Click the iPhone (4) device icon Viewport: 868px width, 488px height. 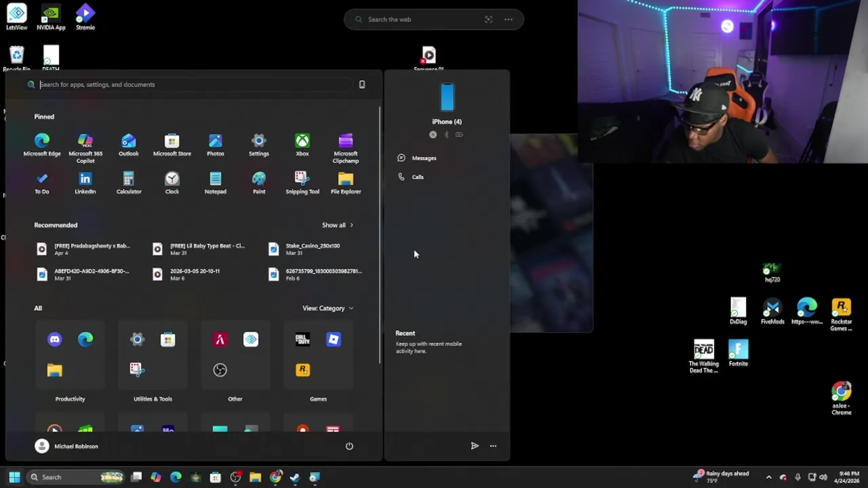447,98
